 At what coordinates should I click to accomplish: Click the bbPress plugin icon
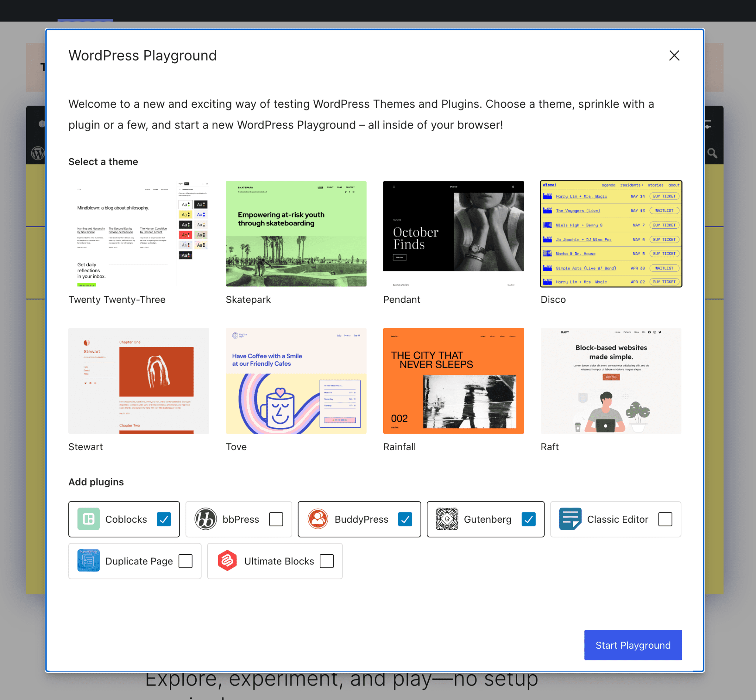[204, 519]
